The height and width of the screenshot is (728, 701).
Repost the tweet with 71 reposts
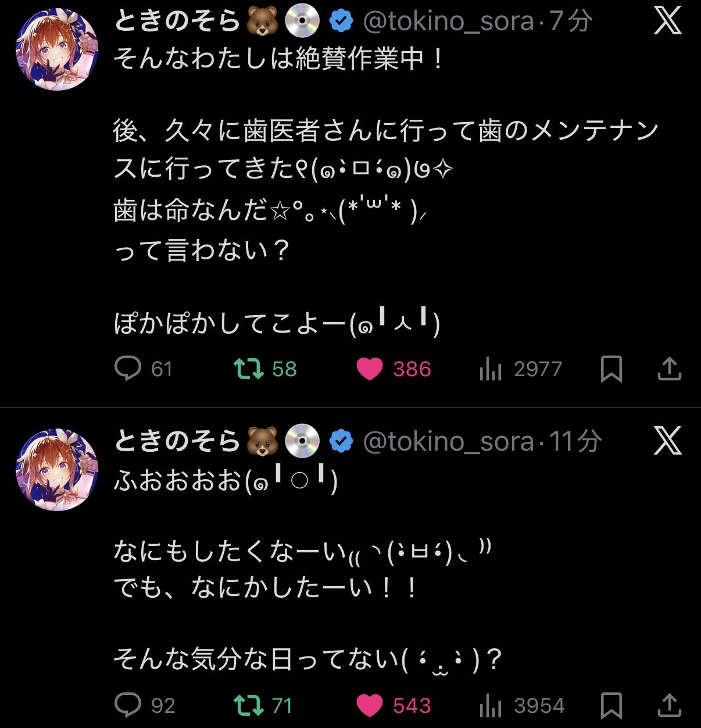[249, 705]
